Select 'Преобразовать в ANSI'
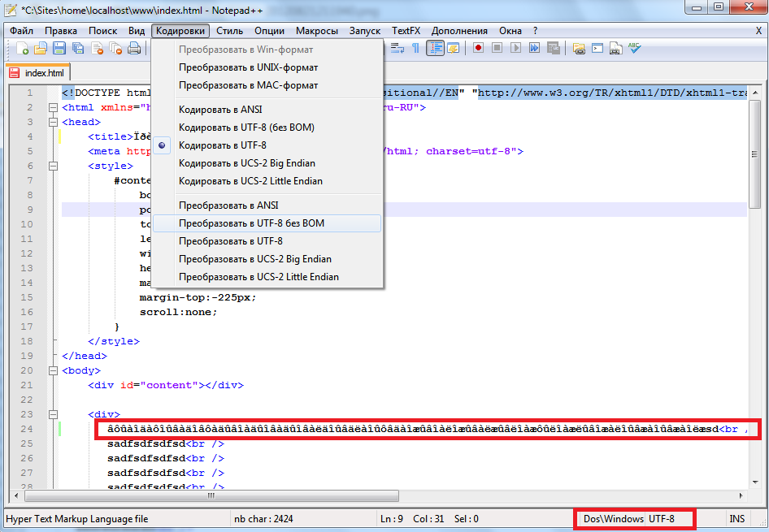Screen dimensions: 769x532 point(267,205)
